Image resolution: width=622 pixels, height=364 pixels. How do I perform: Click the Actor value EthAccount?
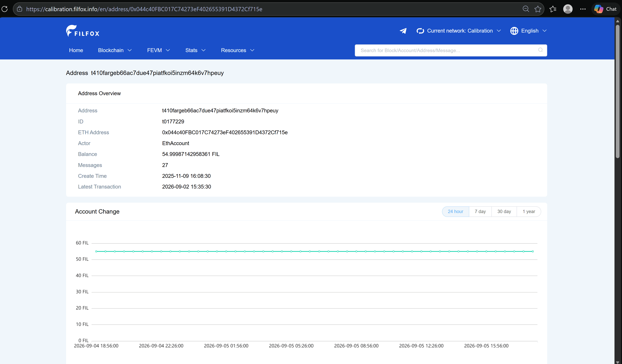pos(175,143)
